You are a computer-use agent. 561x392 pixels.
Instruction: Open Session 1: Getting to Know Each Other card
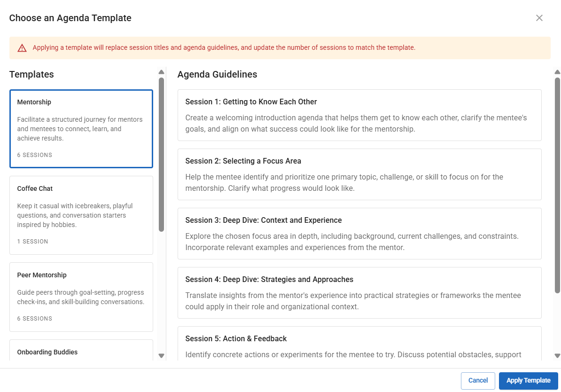click(359, 115)
